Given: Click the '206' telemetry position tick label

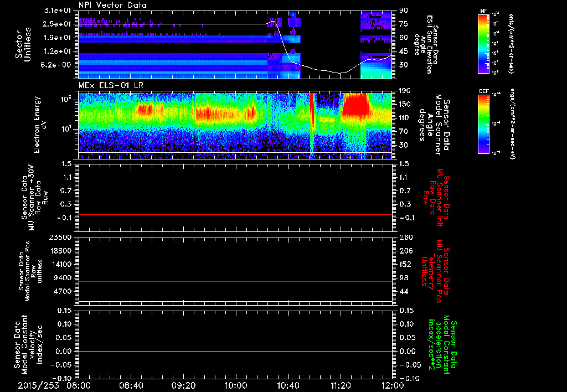Looking at the screenshot, I should [405, 251].
